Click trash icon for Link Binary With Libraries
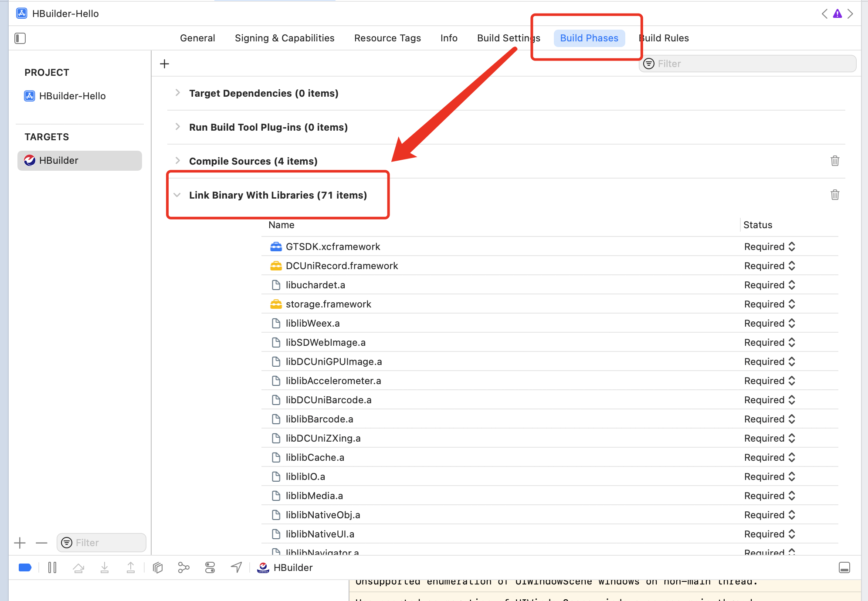868x601 pixels. [834, 195]
